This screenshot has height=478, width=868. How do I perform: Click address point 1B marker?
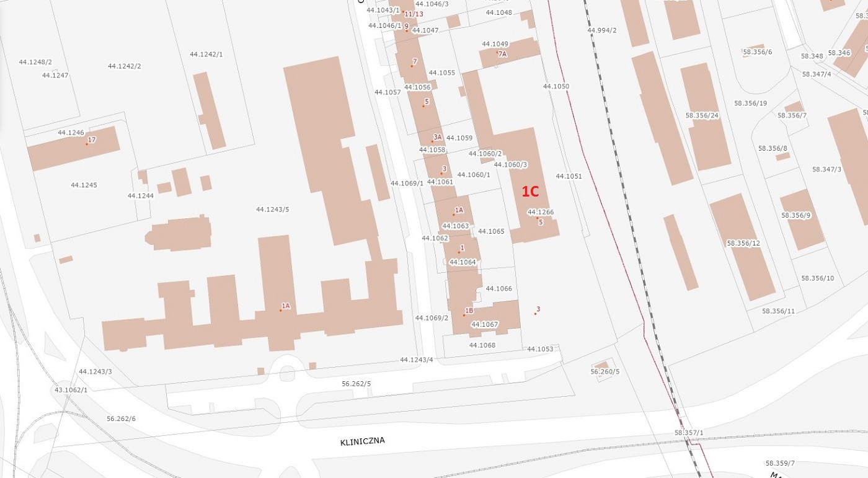pyautogui.click(x=464, y=315)
